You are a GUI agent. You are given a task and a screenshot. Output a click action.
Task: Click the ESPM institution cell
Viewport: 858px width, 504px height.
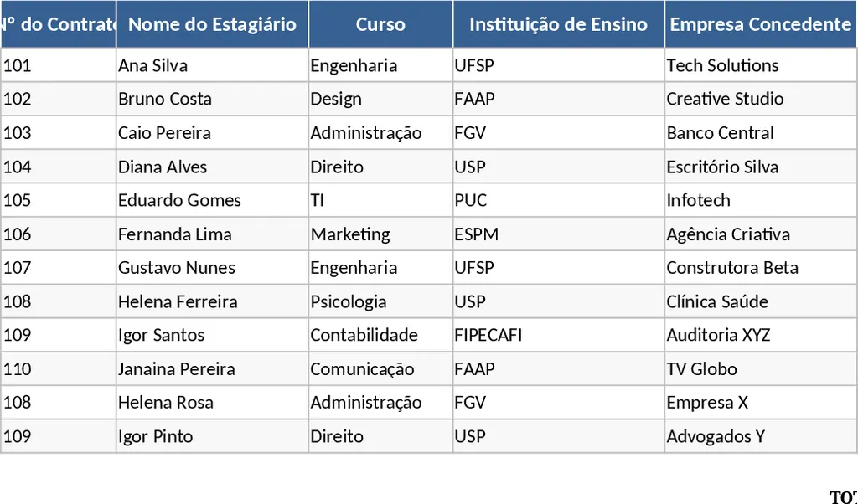pos(558,234)
